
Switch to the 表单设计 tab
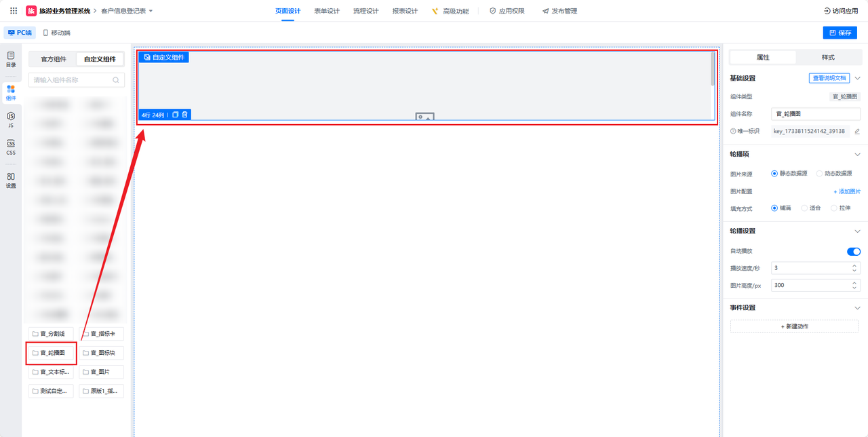[x=327, y=11]
